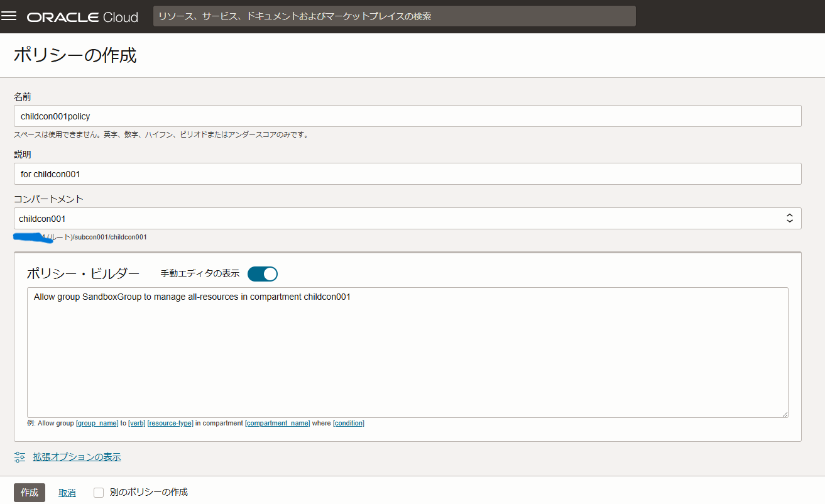The height and width of the screenshot is (504, 825).
Task: Open the verb example link
Action: coord(137,424)
